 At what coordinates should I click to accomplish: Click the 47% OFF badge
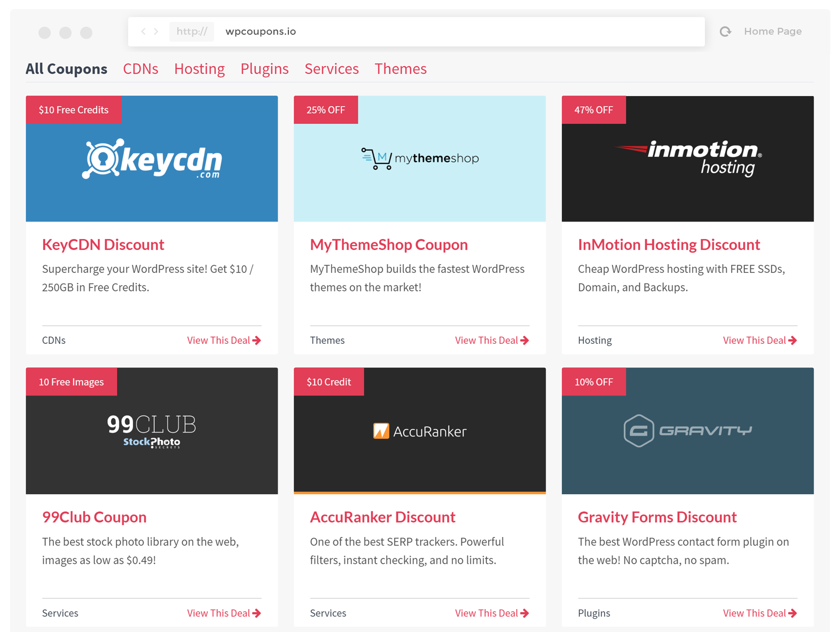tap(594, 110)
